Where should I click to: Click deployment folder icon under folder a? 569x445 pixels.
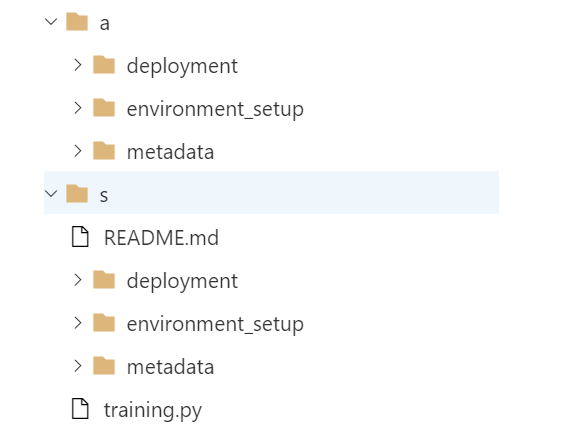104,65
